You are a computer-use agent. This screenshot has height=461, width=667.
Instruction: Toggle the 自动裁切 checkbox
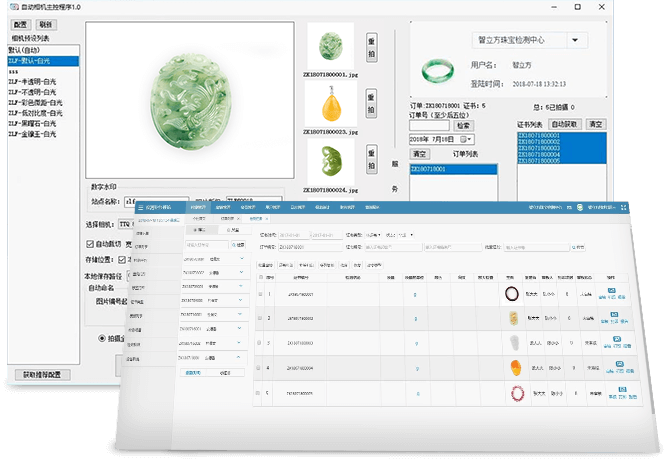(x=91, y=243)
